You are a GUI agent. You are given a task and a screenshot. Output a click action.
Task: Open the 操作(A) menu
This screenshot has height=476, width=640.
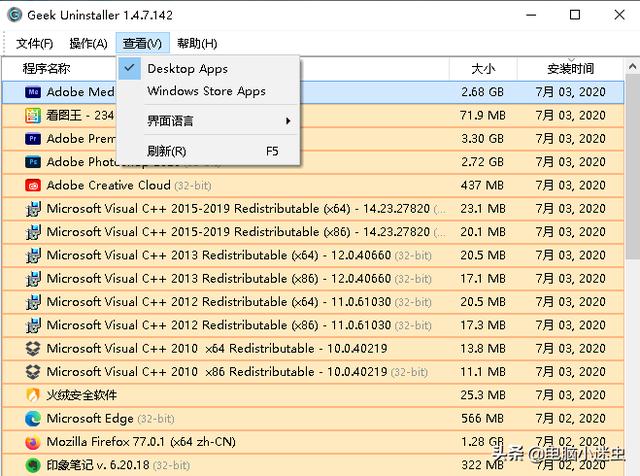point(88,43)
